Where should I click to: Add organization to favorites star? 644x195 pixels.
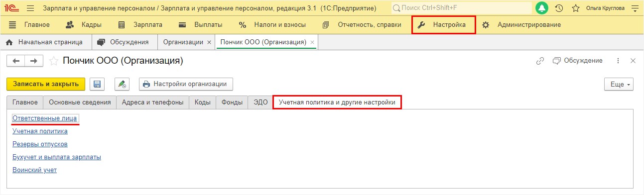click(x=54, y=61)
